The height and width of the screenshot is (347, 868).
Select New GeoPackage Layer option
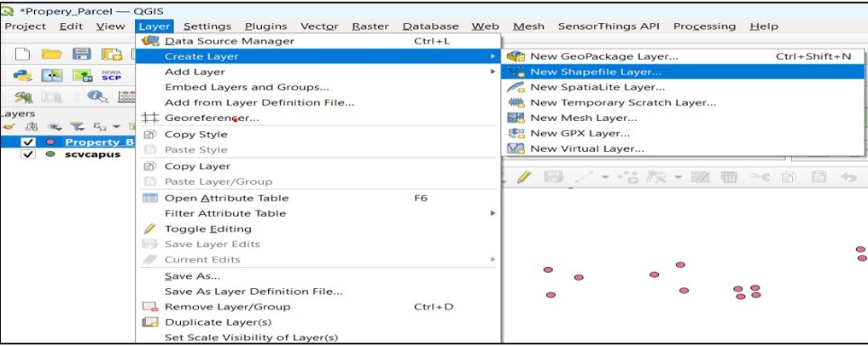603,56
